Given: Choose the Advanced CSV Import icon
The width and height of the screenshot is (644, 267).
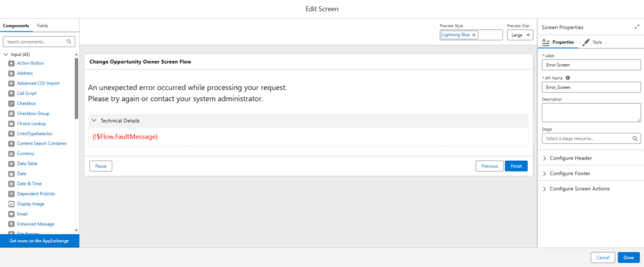Looking at the screenshot, I should click(11, 84).
